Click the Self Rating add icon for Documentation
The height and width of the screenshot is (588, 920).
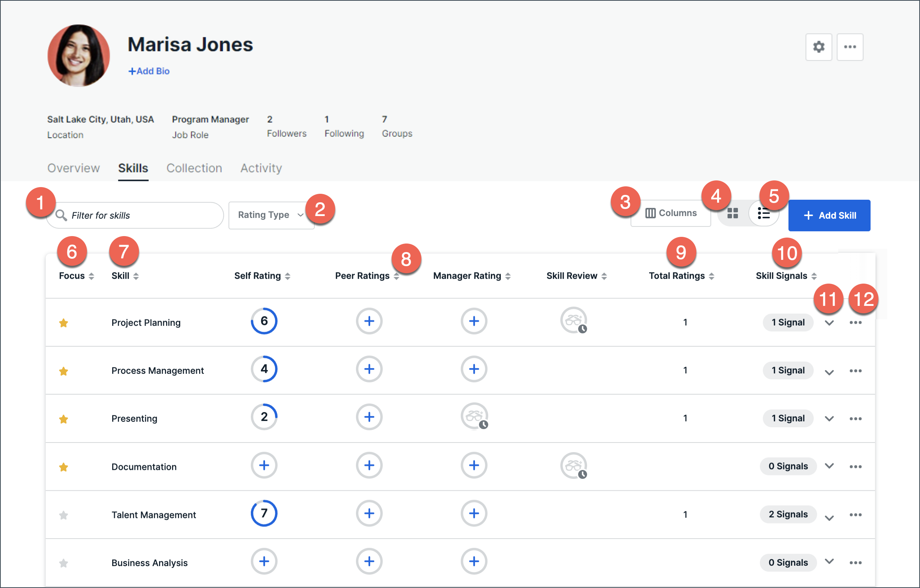point(263,465)
